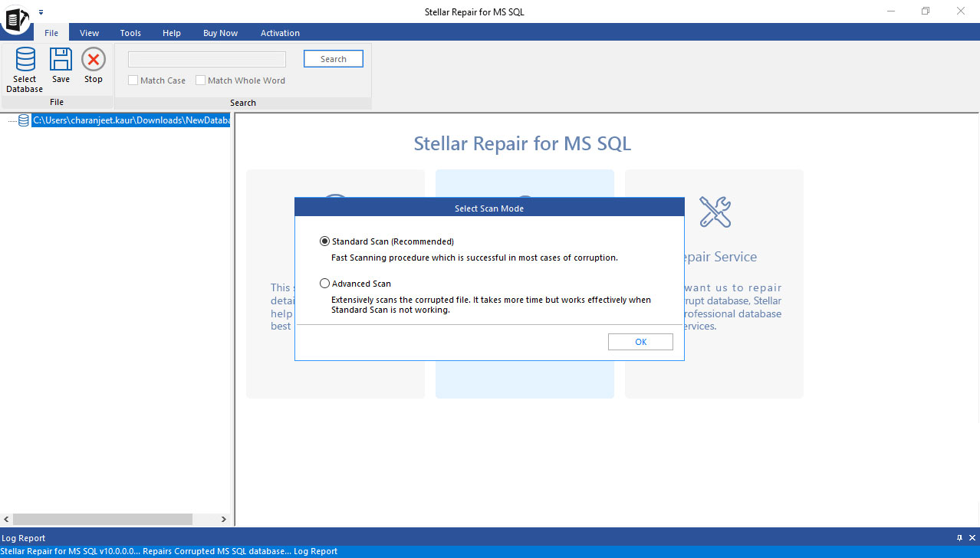
Task: Click inside the search text field
Action: click(206, 59)
